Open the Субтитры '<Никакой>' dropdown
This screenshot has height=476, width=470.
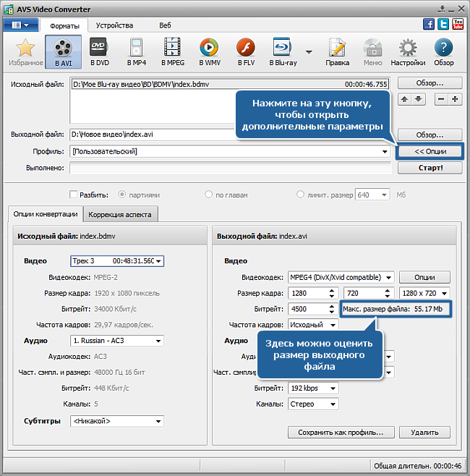pyautogui.click(x=117, y=421)
